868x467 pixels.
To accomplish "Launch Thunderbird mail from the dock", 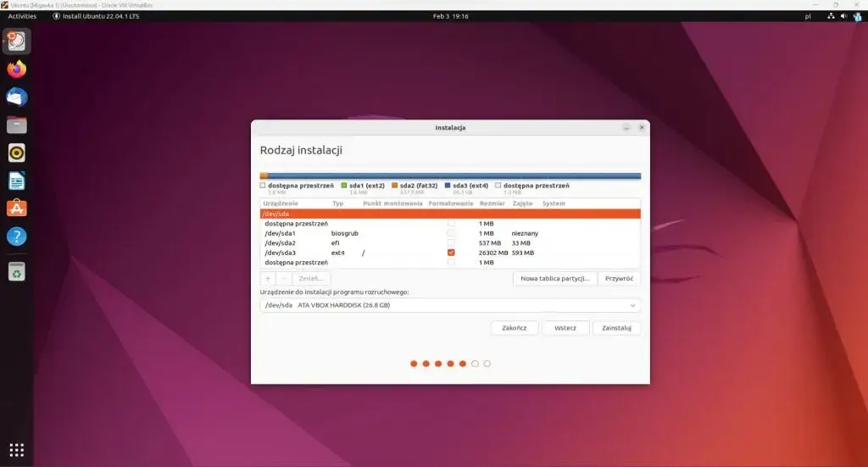I will 17,97.
